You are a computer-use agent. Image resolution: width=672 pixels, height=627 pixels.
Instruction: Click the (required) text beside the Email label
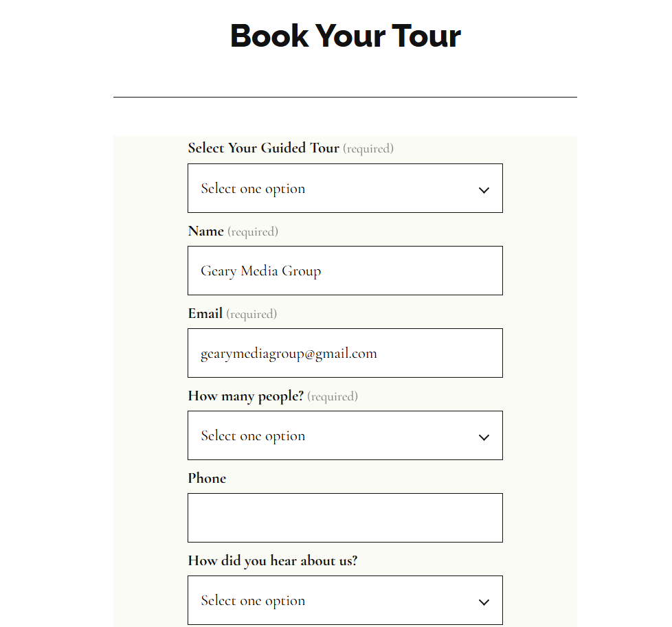click(x=251, y=314)
